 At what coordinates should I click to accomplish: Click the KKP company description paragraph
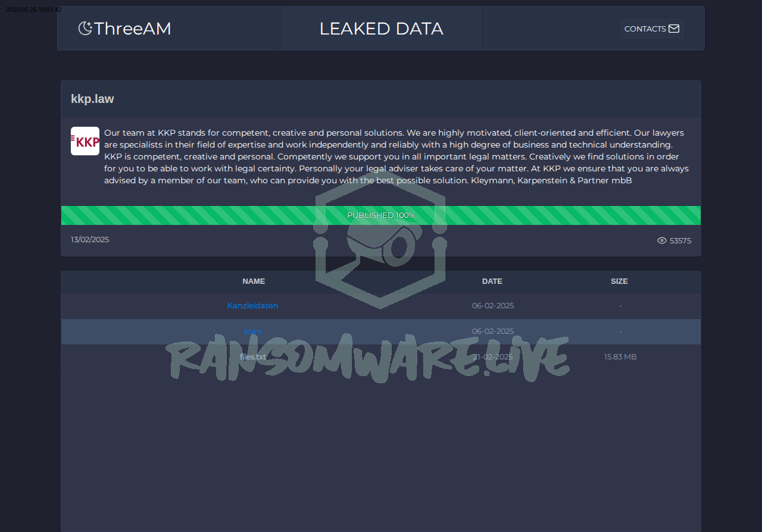[x=396, y=157]
